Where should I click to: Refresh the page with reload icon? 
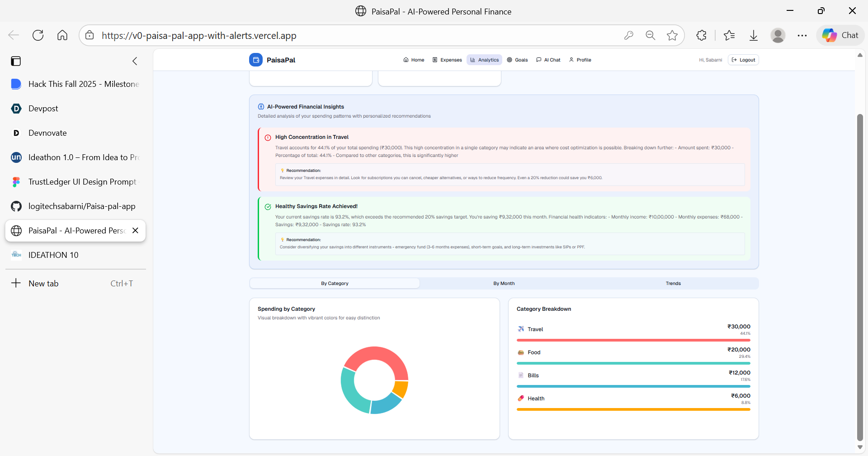tap(38, 35)
